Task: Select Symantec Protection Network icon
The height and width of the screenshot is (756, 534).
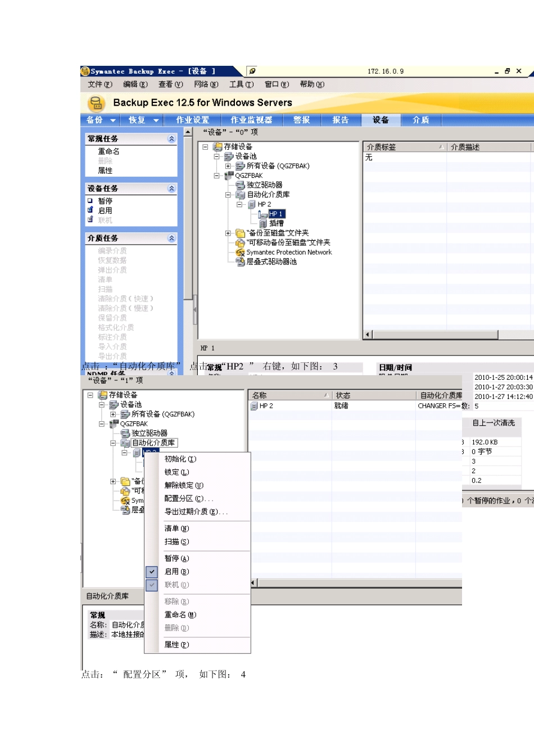Action: [240, 253]
